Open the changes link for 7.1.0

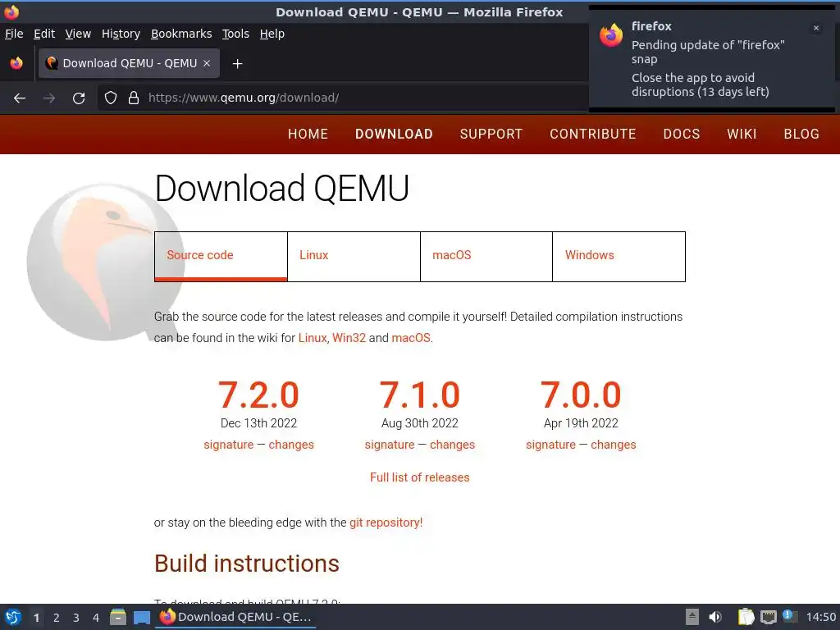(x=452, y=445)
